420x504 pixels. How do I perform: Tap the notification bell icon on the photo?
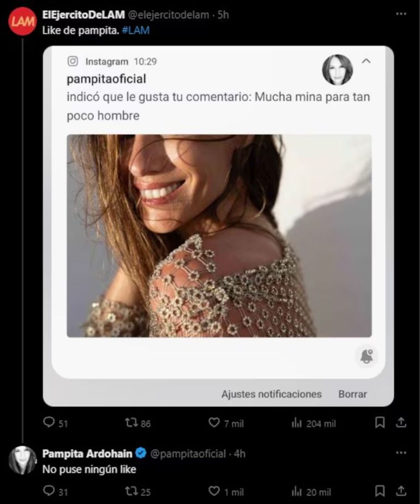[x=367, y=357]
